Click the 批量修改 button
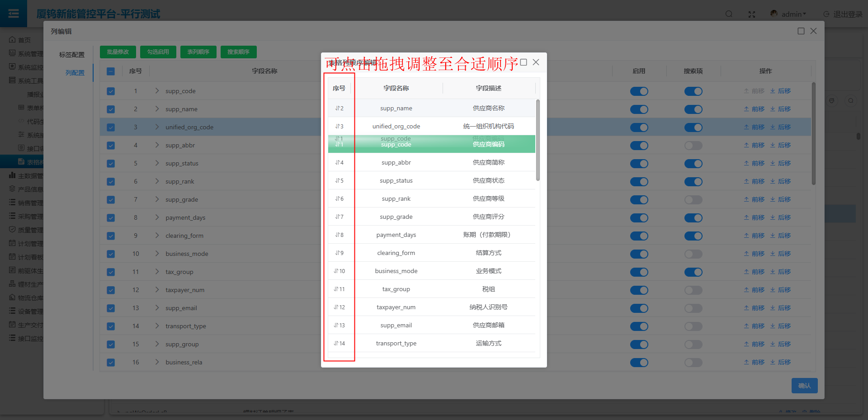The image size is (868, 420). 118,52
